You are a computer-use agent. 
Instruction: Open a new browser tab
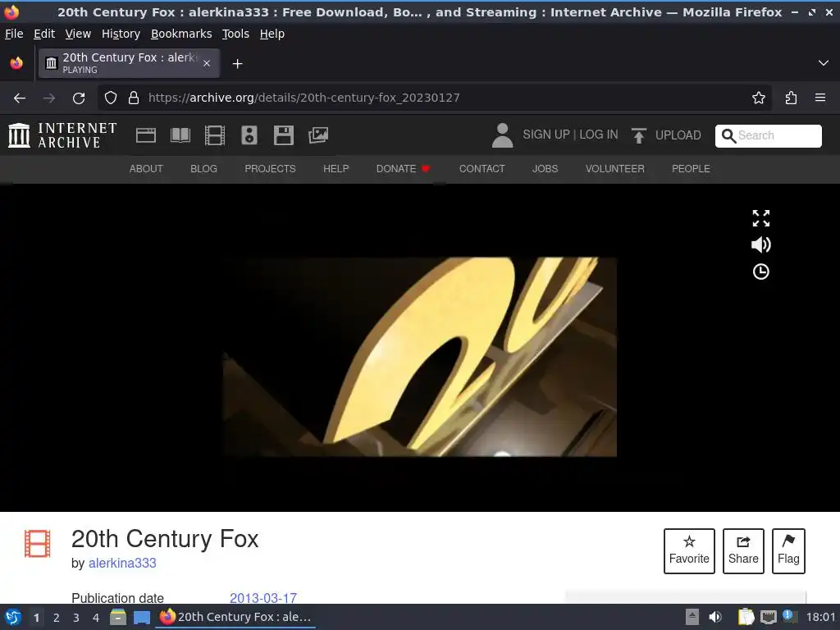tap(237, 64)
